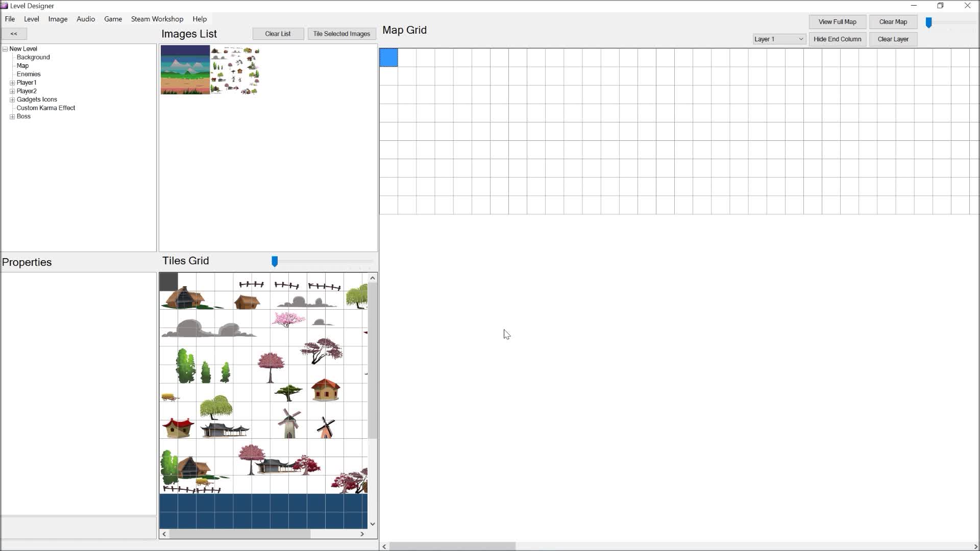Viewport: 980px width, 551px height.
Task: Open the Audio menu
Action: click(85, 19)
